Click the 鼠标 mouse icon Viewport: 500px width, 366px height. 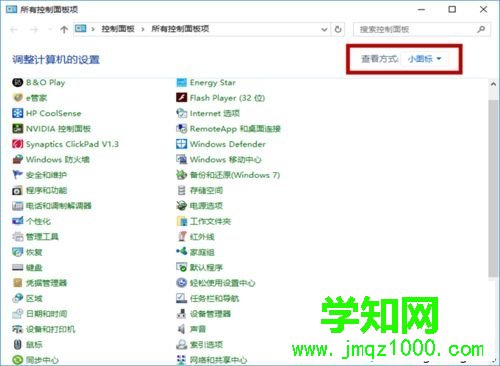(x=17, y=344)
